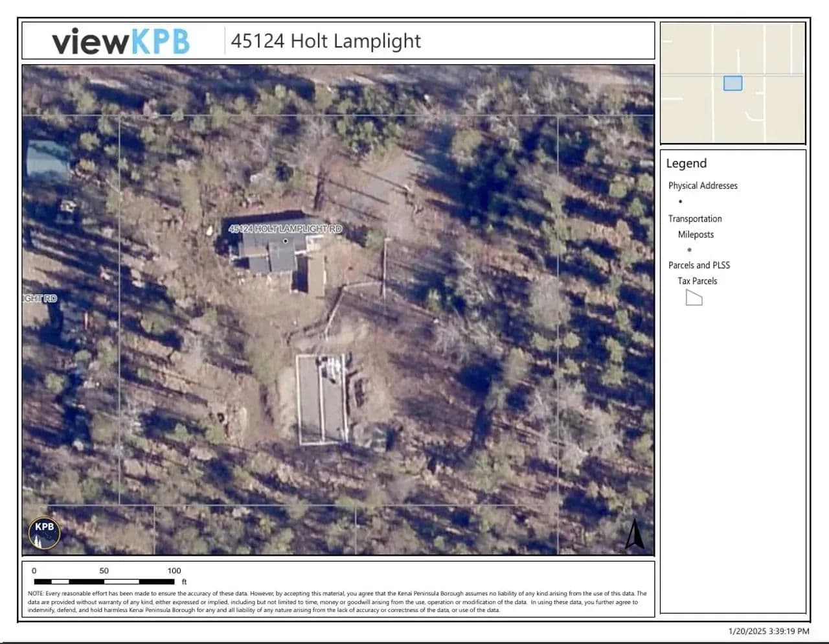
Task: Click the 45124 Holt Lamplight title text
Action: [326, 41]
